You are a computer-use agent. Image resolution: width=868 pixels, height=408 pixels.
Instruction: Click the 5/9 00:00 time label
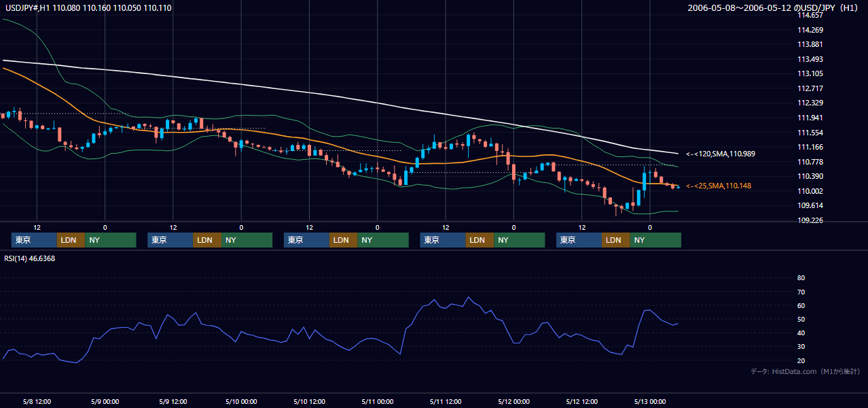pyautogui.click(x=105, y=401)
